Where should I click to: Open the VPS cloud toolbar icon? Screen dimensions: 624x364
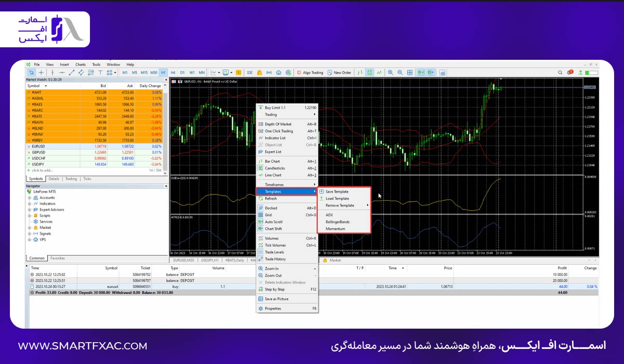coord(279,72)
